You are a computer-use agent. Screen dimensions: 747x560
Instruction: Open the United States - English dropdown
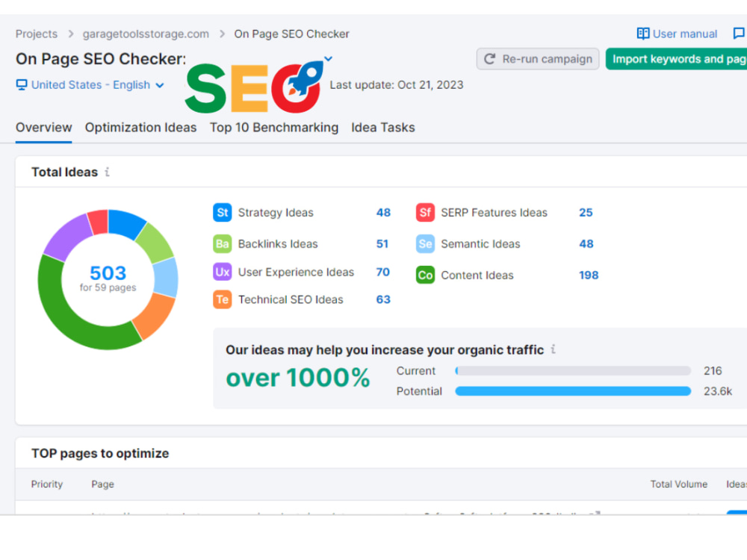pyautogui.click(x=90, y=85)
